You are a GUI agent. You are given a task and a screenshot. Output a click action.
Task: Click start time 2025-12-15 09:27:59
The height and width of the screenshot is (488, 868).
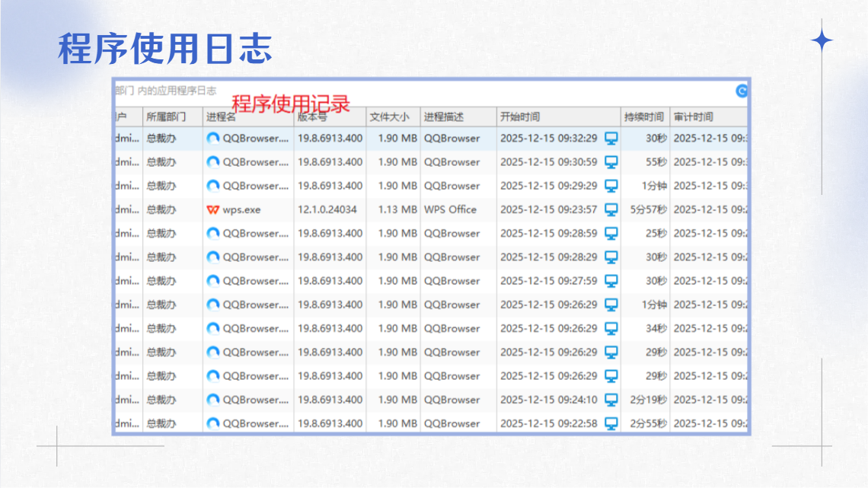coord(548,281)
